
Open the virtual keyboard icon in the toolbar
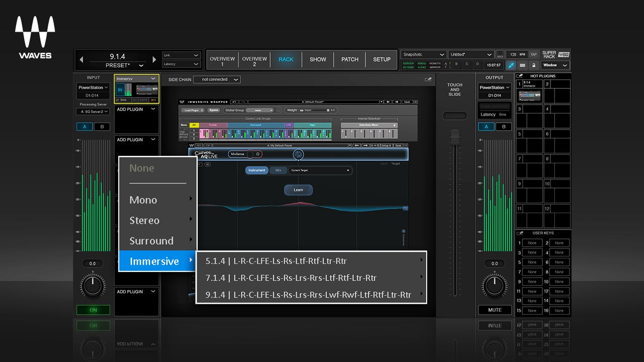(x=523, y=65)
